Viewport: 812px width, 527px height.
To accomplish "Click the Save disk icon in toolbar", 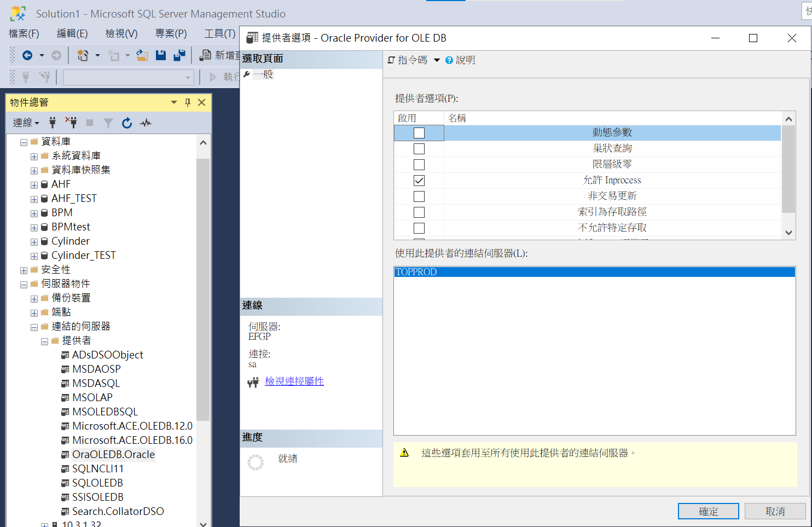I will (161, 55).
